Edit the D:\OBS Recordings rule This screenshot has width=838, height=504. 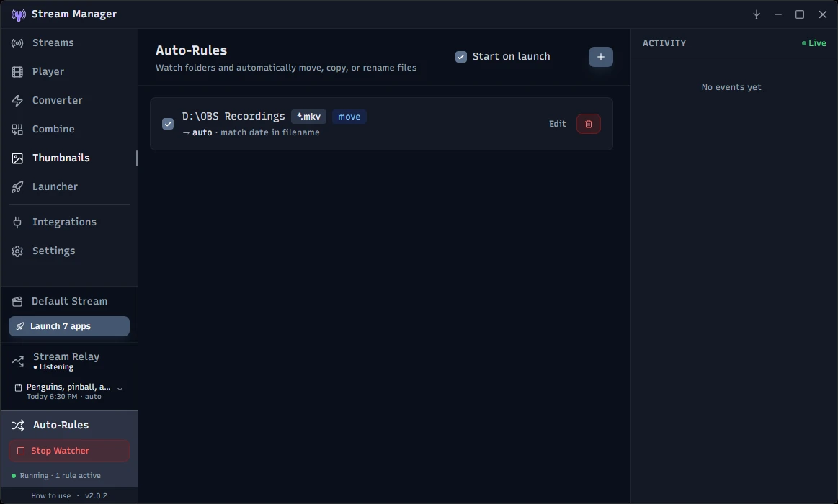[x=558, y=124]
